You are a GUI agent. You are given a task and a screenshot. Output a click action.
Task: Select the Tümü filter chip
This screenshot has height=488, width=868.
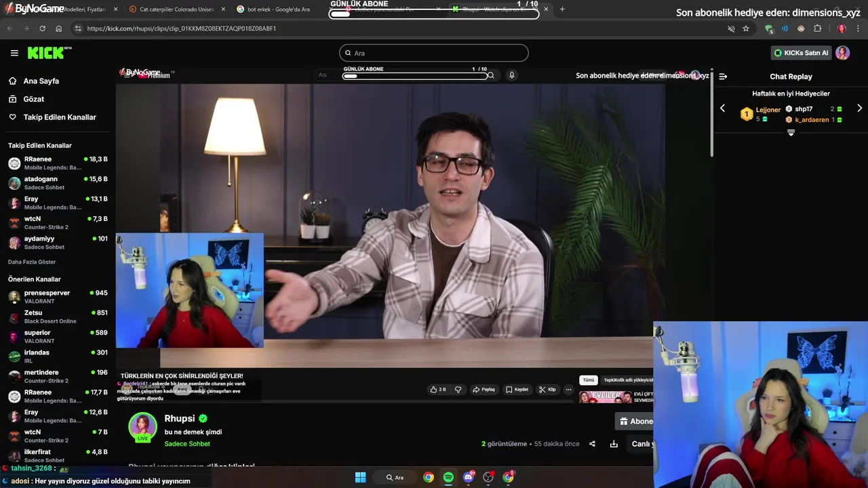[x=588, y=380]
